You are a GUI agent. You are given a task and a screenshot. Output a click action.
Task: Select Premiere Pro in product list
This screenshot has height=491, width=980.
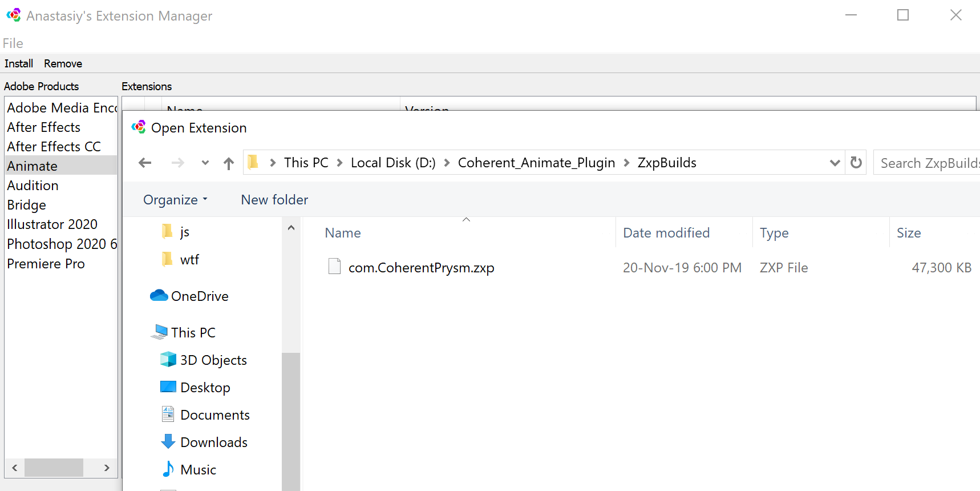pyautogui.click(x=61, y=263)
